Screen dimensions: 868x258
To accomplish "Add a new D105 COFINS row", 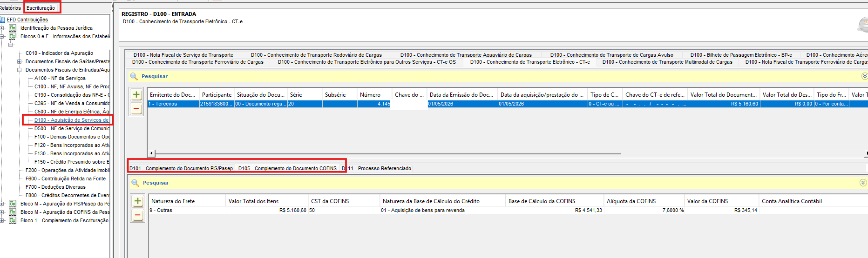I will click(138, 201).
